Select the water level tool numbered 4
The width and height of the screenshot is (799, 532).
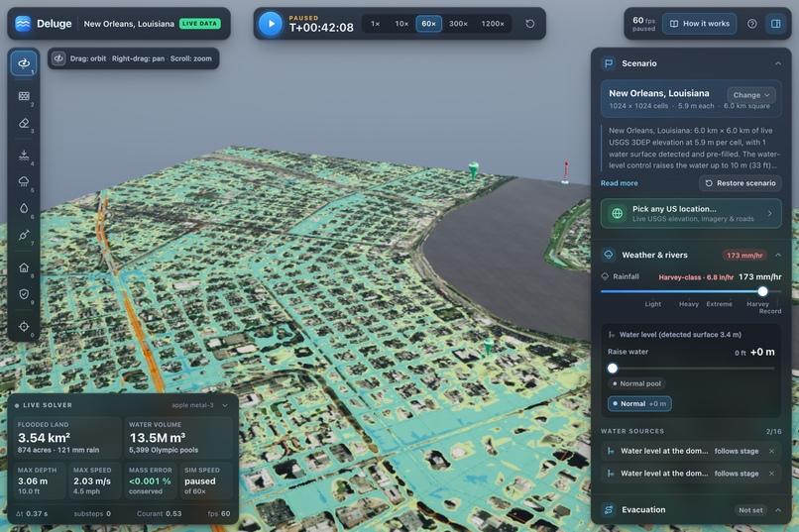coord(24,156)
